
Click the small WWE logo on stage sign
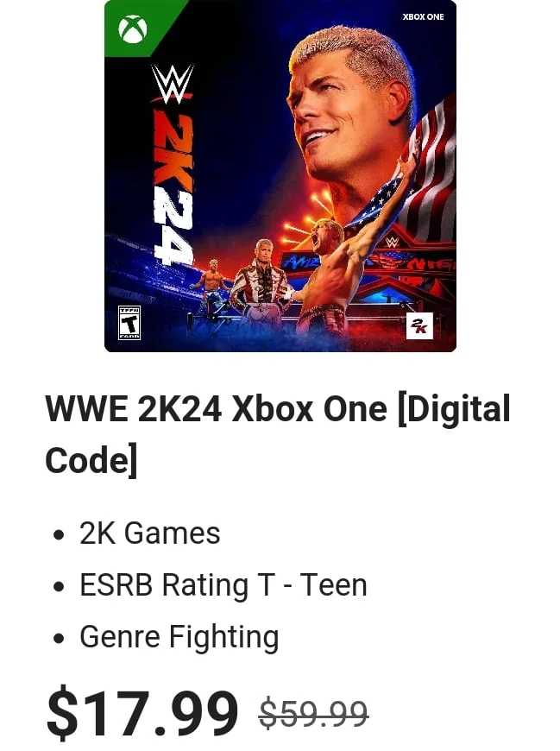click(x=392, y=242)
